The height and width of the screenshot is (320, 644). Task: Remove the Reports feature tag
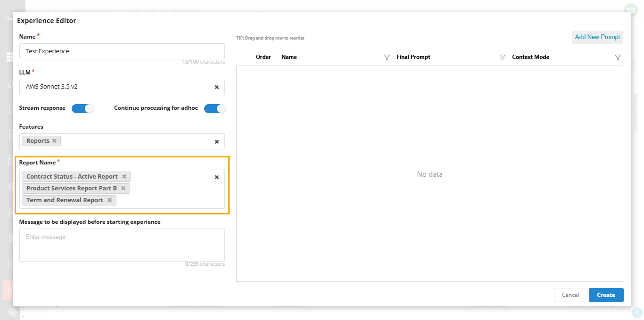pos(54,141)
